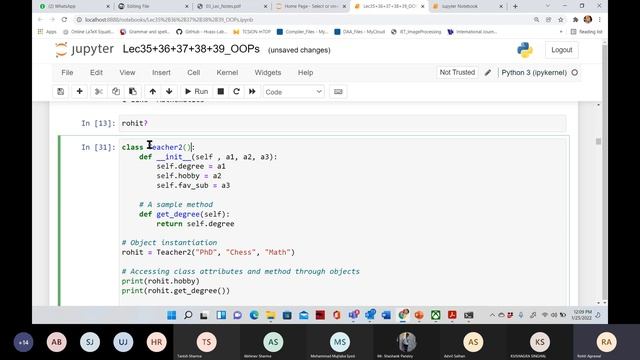Switch to the Jupyter Notebook browser tab
This screenshot has height=360, width=640.
coord(468,6)
